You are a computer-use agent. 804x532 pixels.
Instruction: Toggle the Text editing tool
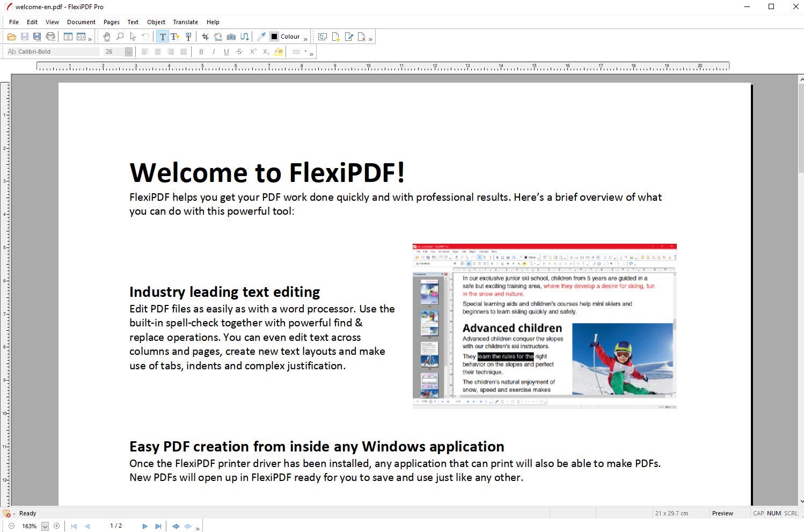pyautogui.click(x=162, y=37)
